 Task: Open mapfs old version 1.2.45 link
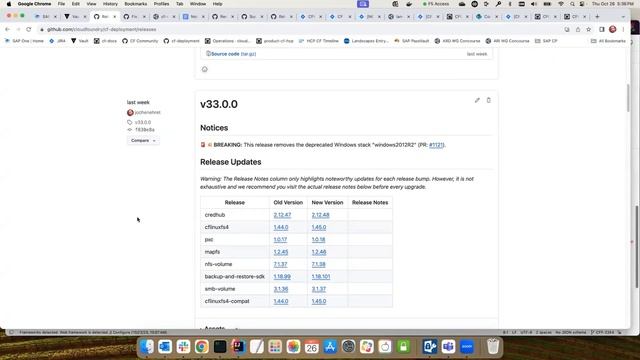281,252
